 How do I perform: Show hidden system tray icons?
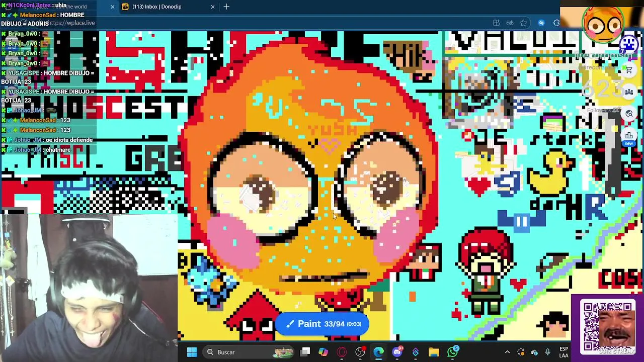tap(507, 352)
